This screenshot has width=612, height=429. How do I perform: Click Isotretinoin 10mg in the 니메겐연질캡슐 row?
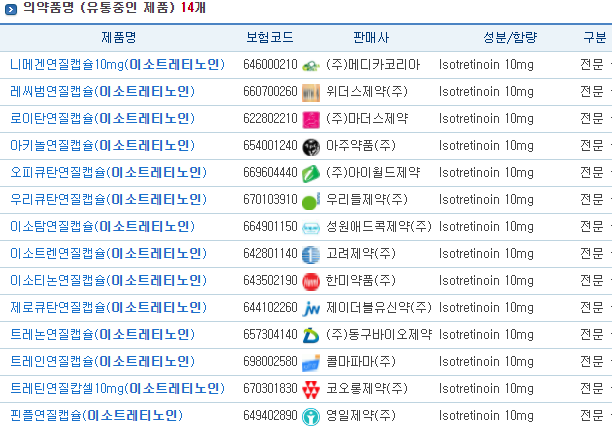[x=486, y=64]
